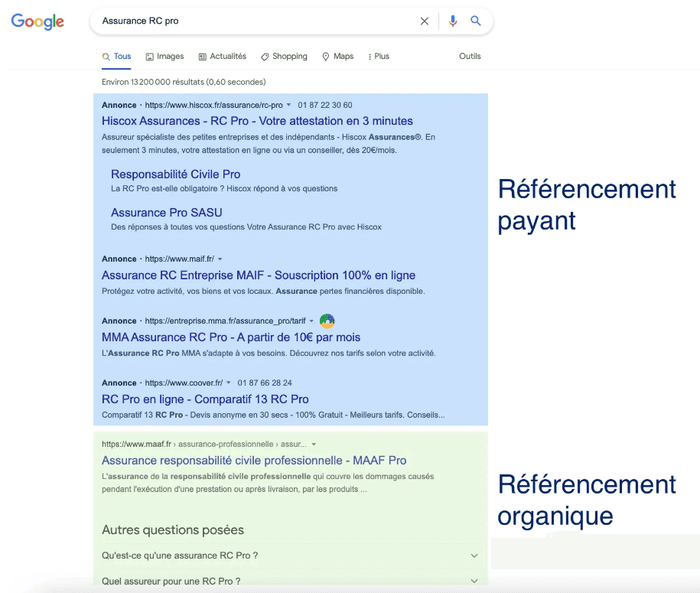The width and height of the screenshot is (700, 593).
Task: Click the MAIF ad description text
Action: (x=263, y=291)
